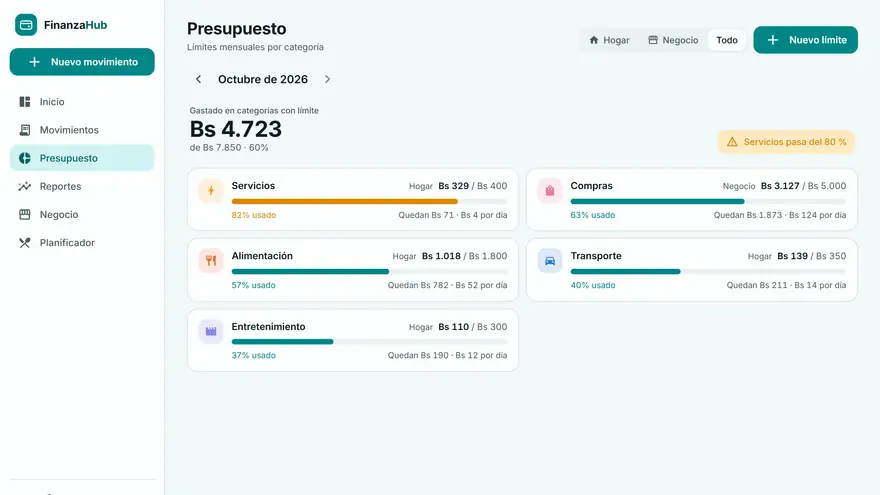This screenshot has height=495, width=880.
Task: Click the '40% usado' label
Action: [593, 285]
